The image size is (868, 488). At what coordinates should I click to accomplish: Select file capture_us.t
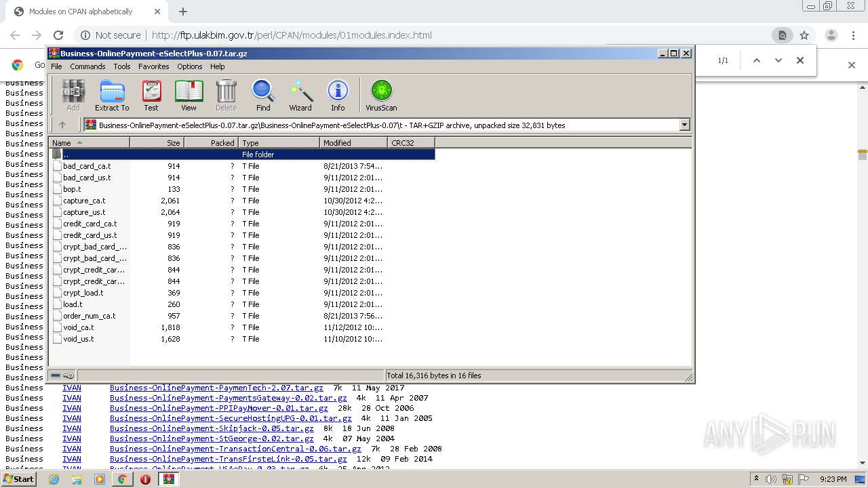[84, 212]
